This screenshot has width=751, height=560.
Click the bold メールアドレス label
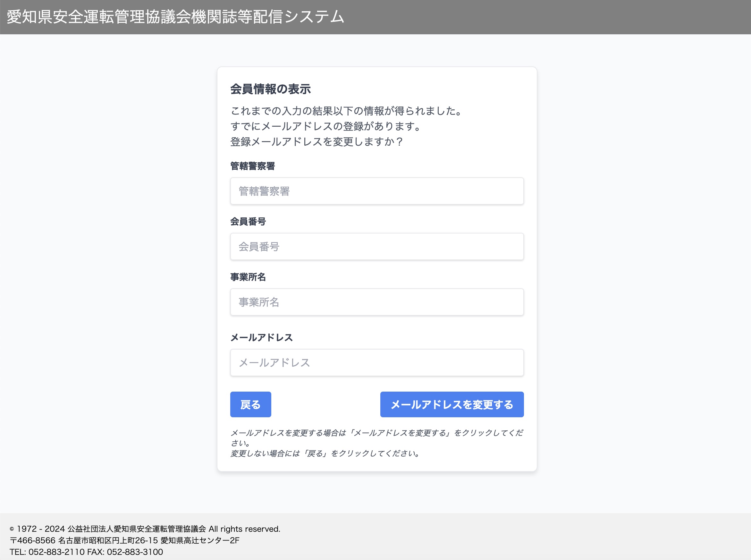click(261, 337)
